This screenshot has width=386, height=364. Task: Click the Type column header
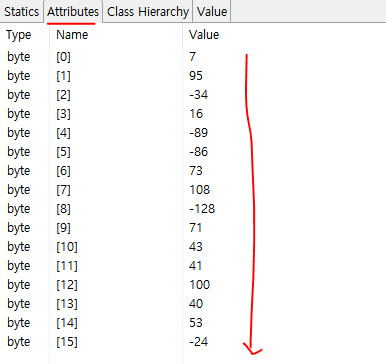(19, 35)
